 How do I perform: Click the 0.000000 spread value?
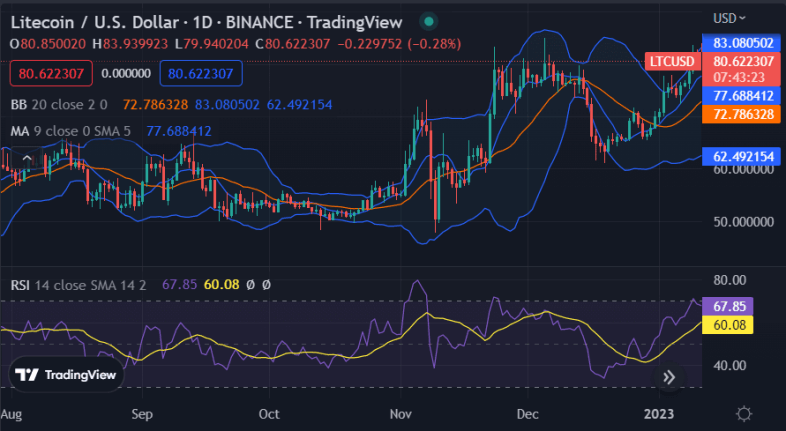[x=126, y=74]
